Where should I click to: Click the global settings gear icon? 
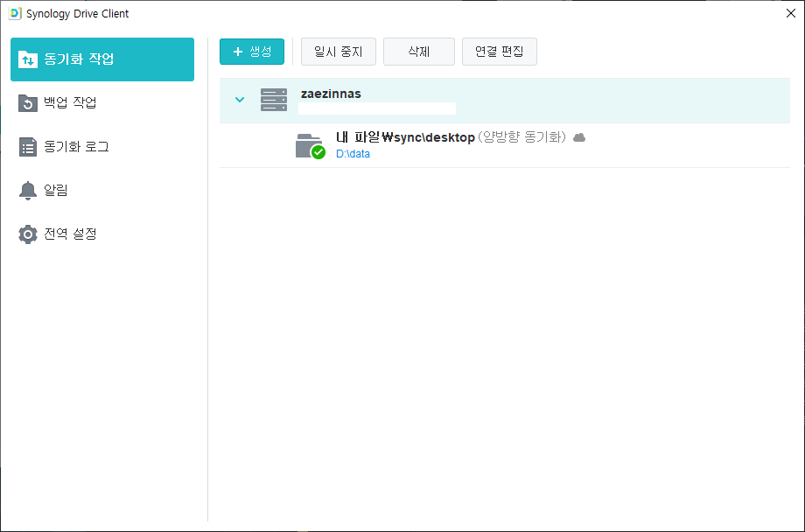[28, 234]
